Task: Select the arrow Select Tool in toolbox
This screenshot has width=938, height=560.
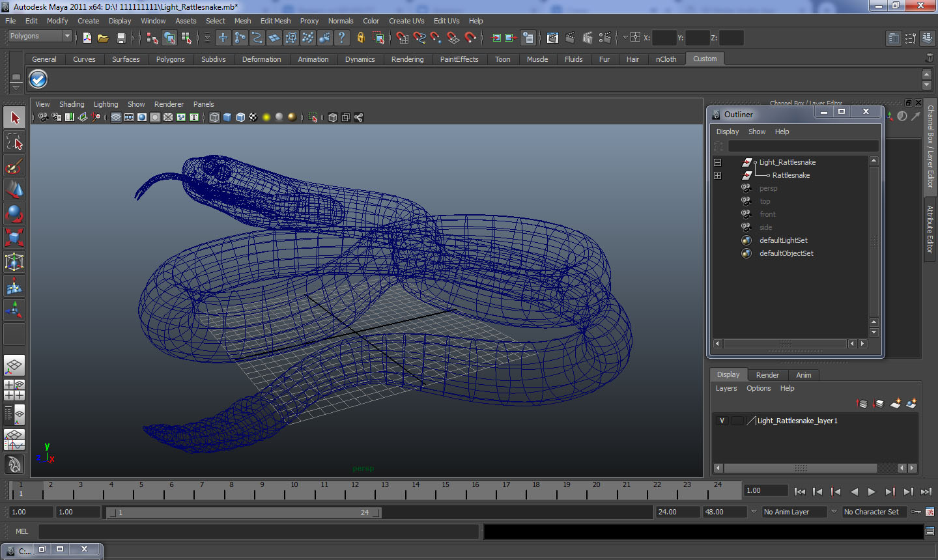Action: click(x=14, y=118)
